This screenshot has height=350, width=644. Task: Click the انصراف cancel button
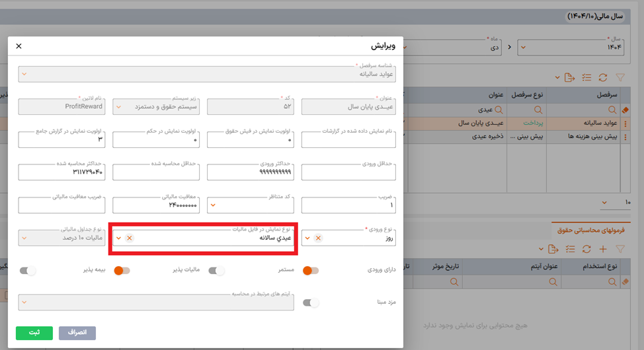[x=77, y=332]
